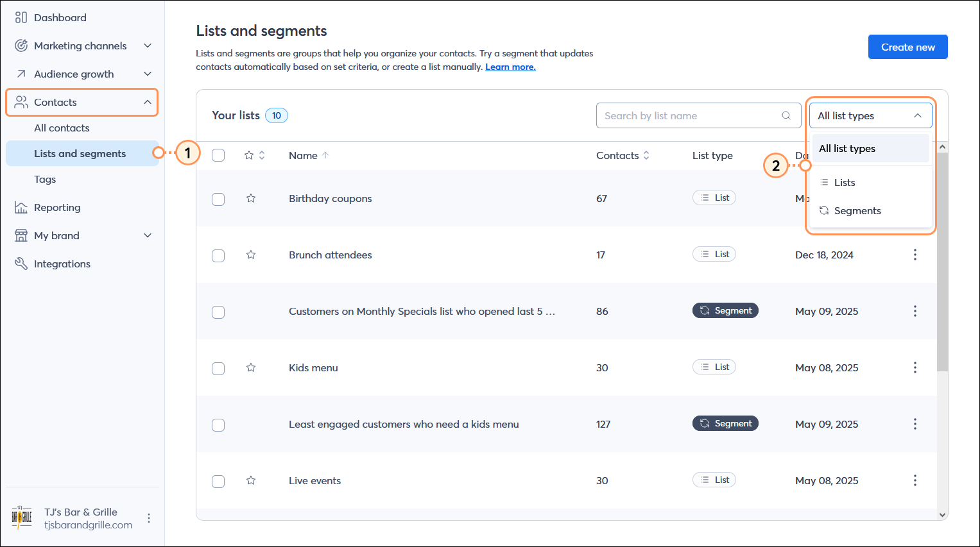The width and height of the screenshot is (980, 547).
Task: Select all lists with header checkbox
Action: click(218, 155)
